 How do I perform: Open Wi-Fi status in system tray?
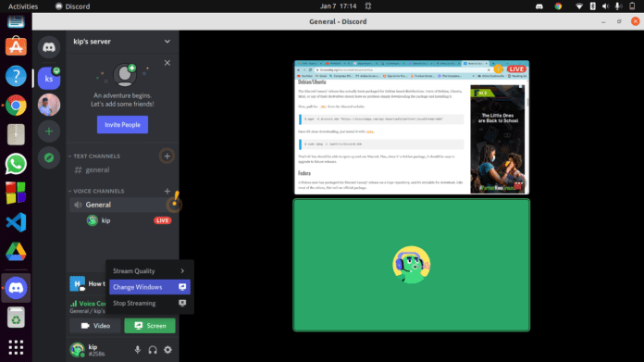(x=579, y=6)
